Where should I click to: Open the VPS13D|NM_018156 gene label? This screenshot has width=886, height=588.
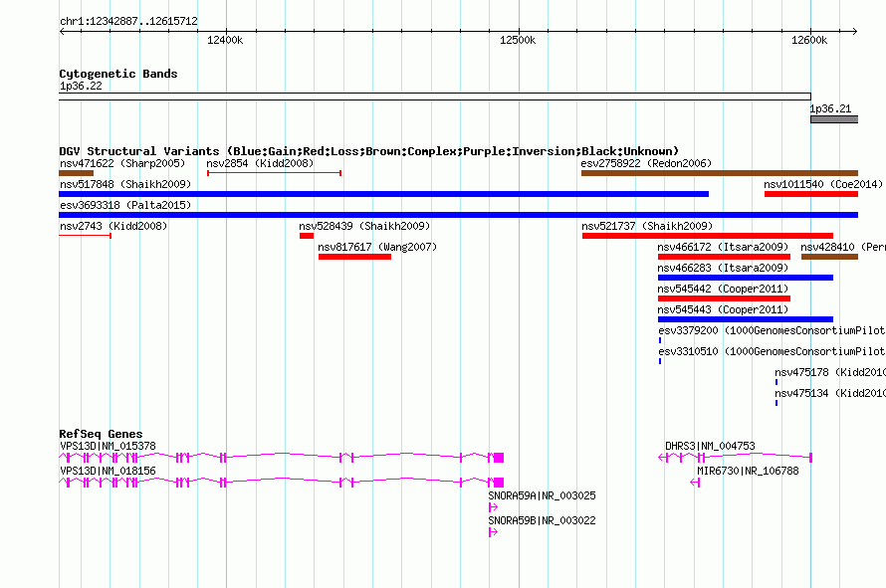(108, 471)
